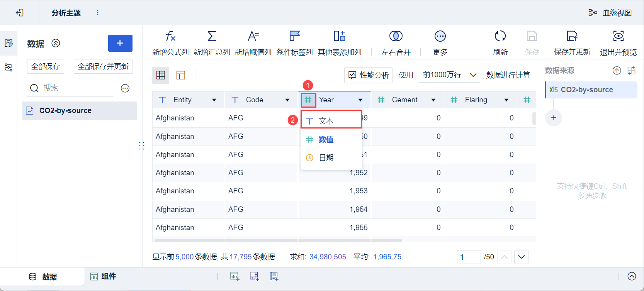Expand the 前1000万行 dropdown
This screenshot has height=291, width=644.
tap(473, 75)
